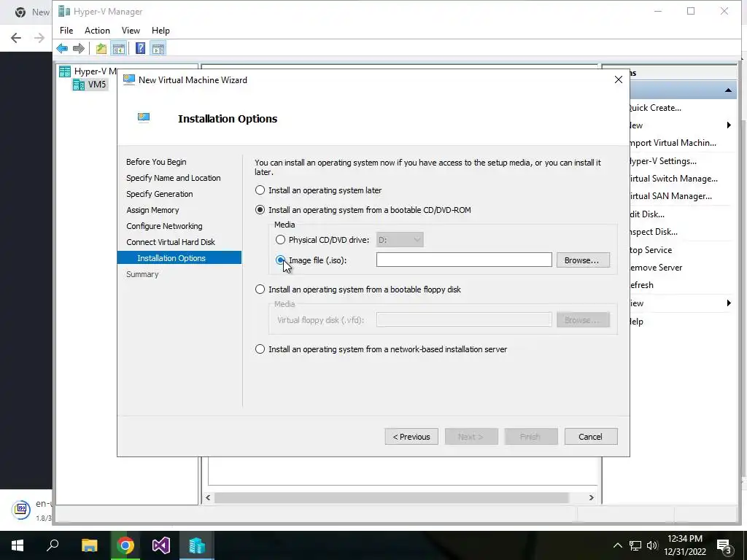
Task: Open the Action menu
Action: pyautogui.click(x=97, y=31)
